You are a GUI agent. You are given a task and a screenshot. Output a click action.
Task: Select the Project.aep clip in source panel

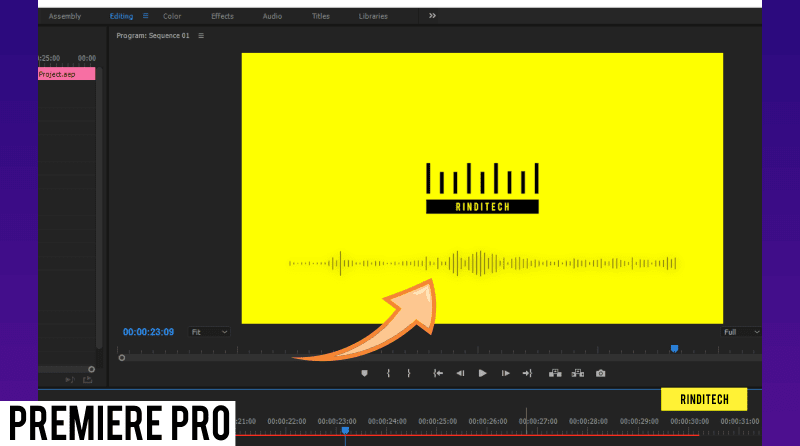point(66,75)
